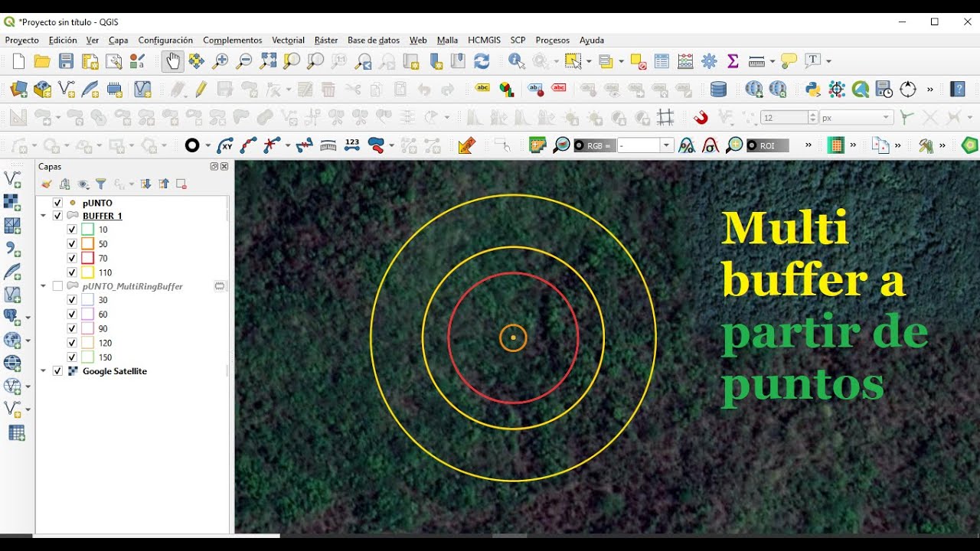The width and height of the screenshot is (980, 551).
Task: Open the Complementos menu
Action: pyautogui.click(x=232, y=40)
